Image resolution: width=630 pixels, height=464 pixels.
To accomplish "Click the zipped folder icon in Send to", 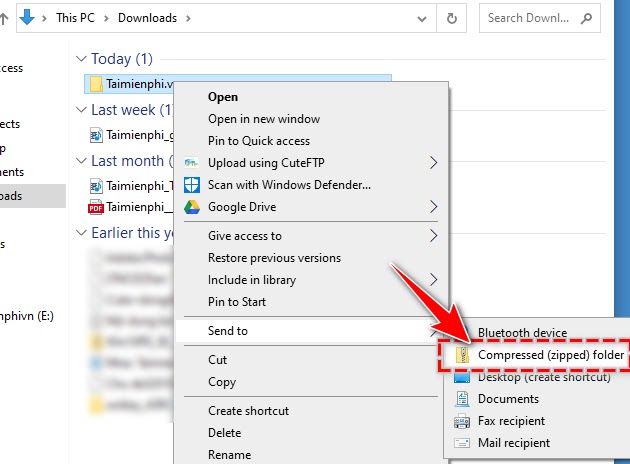I will (x=461, y=356).
